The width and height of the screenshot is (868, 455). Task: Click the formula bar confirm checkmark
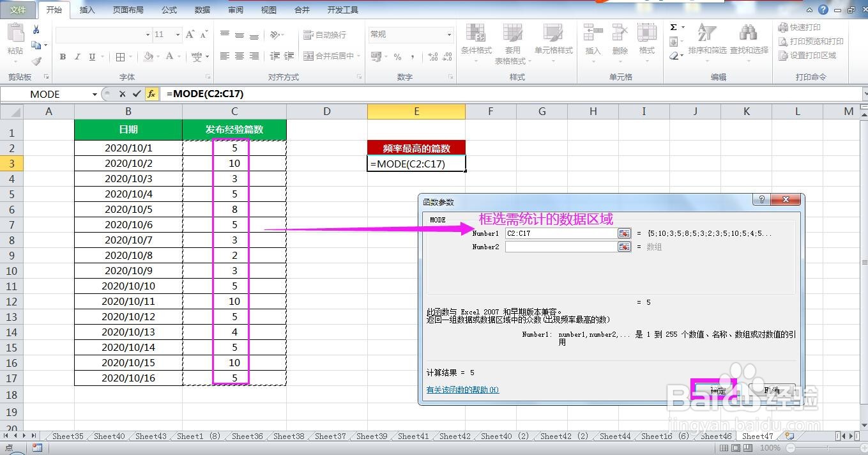(137, 94)
